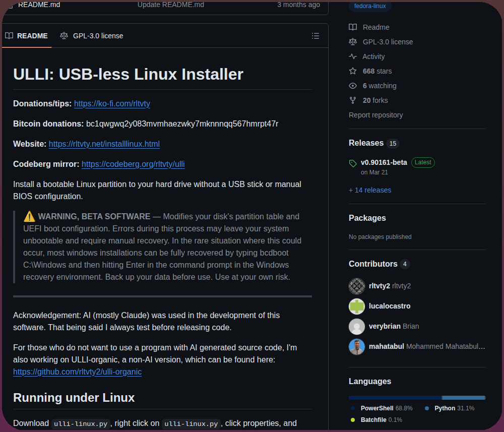The image size is (504, 432).
Task: Click the No packages published text
Action: click(x=380, y=237)
